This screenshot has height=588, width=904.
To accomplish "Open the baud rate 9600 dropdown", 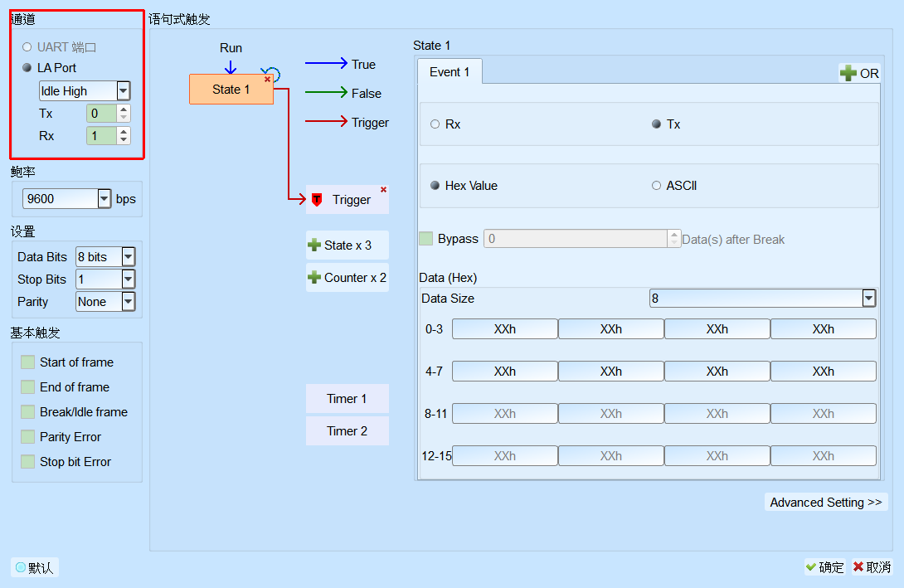I will click(104, 199).
